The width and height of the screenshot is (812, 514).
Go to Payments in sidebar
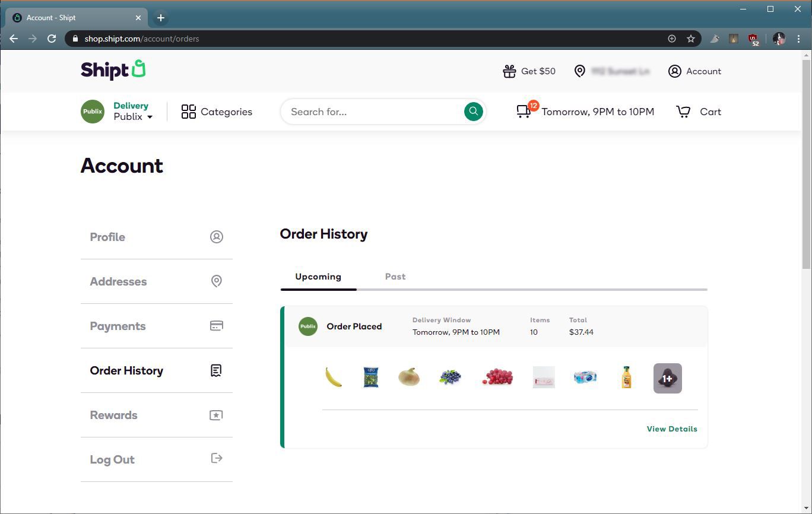point(157,326)
